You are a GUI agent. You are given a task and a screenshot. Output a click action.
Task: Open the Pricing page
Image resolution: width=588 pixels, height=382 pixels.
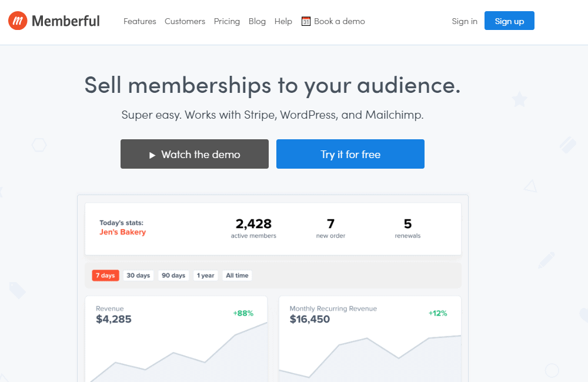tap(227, 21)
